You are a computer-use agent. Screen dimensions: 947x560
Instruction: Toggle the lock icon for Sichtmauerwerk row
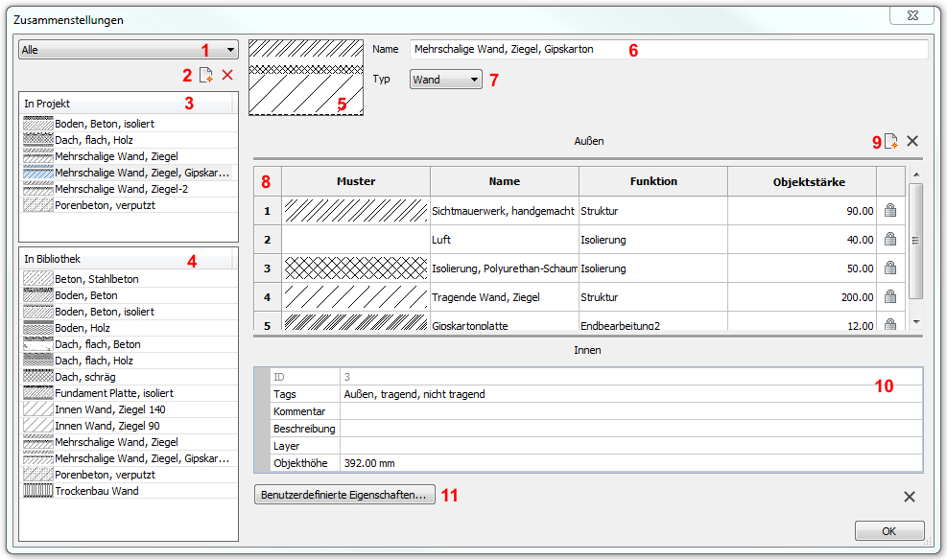pos(890,211)
